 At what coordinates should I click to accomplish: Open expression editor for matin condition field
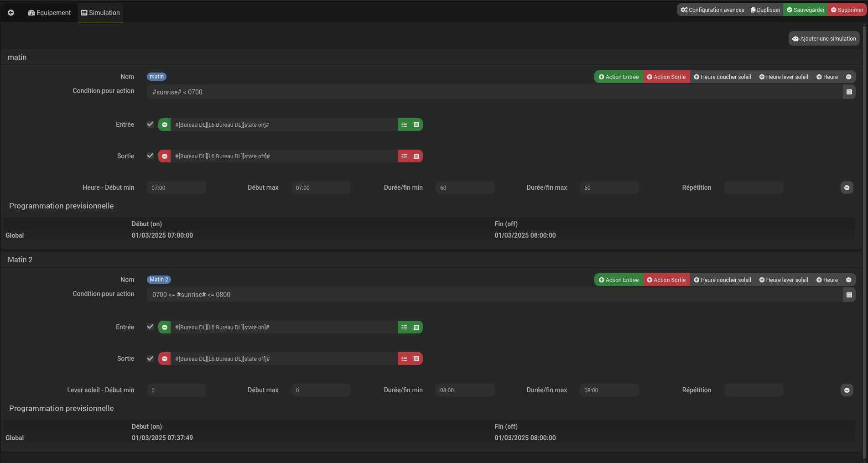tap(849, 92)
